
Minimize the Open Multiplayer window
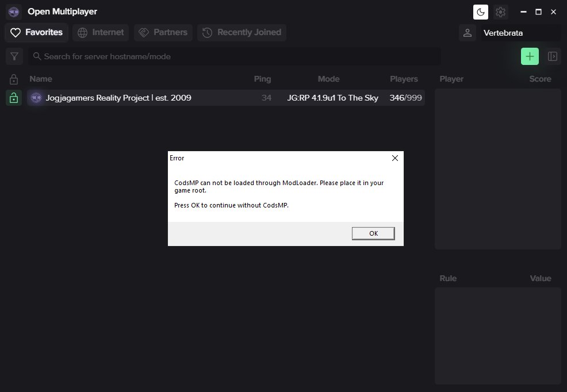(523, 12)
